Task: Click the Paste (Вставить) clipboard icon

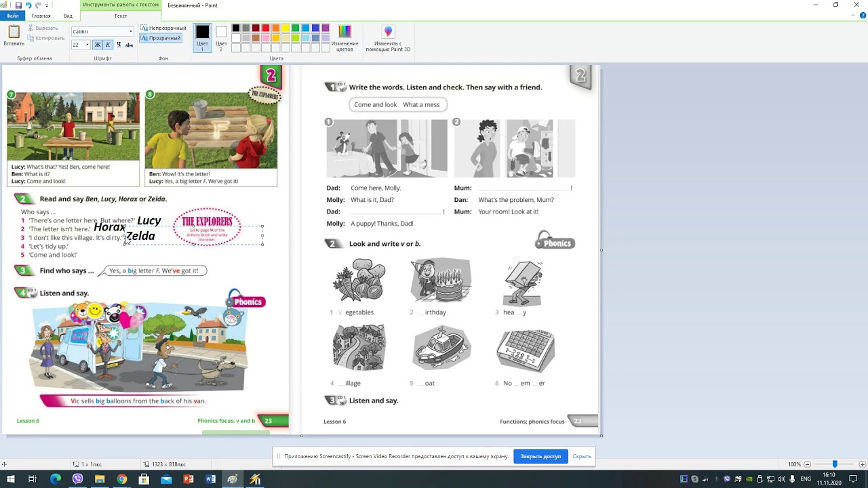Action: (x=14, y=32)
